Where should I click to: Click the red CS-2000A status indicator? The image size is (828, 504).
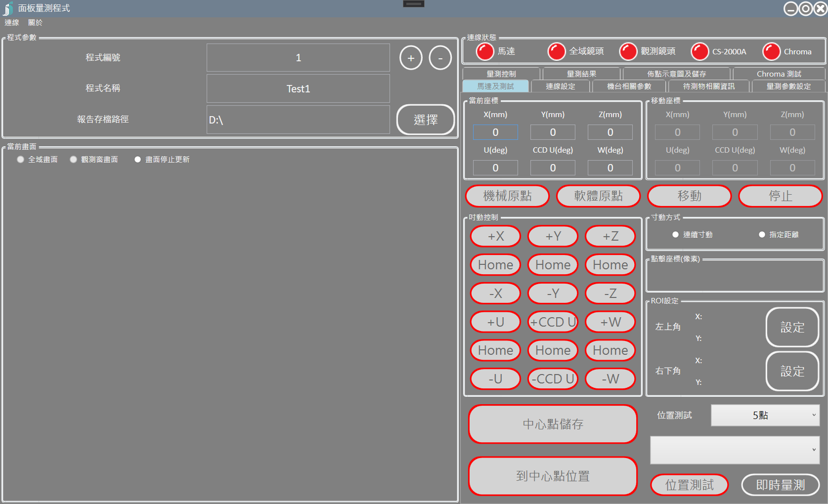coord(699,51)
